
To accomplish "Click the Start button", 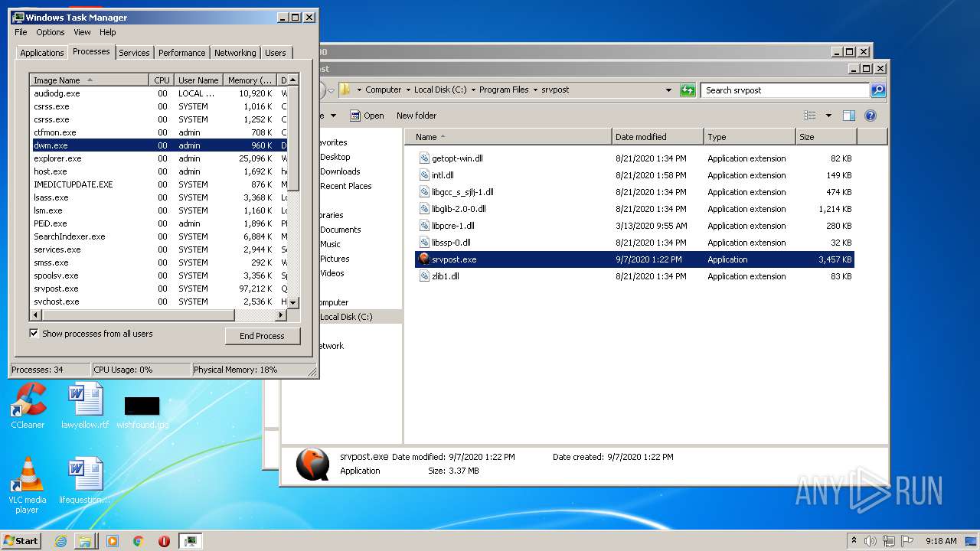I will coord(21,541).
